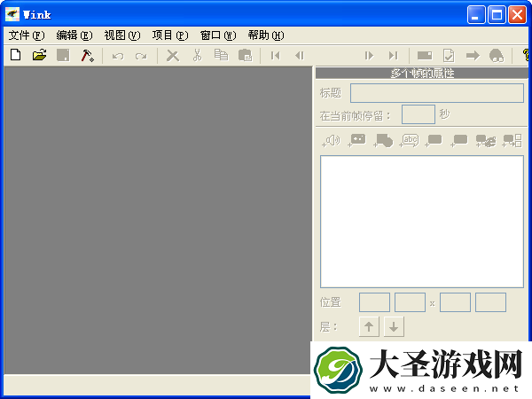
Task: Open the 项目(P) menu
Action: 170,35
